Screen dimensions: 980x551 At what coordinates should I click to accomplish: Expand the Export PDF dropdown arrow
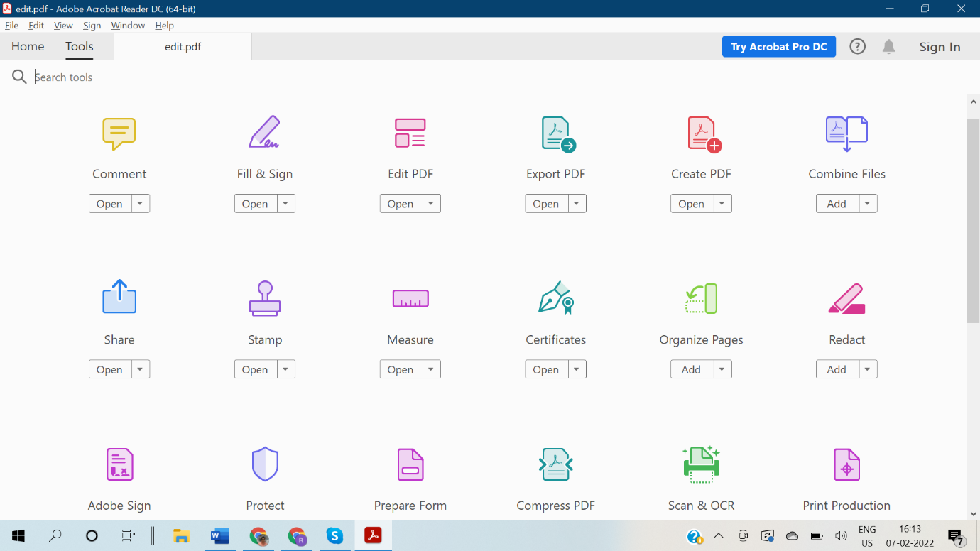[x=577, y=204]
